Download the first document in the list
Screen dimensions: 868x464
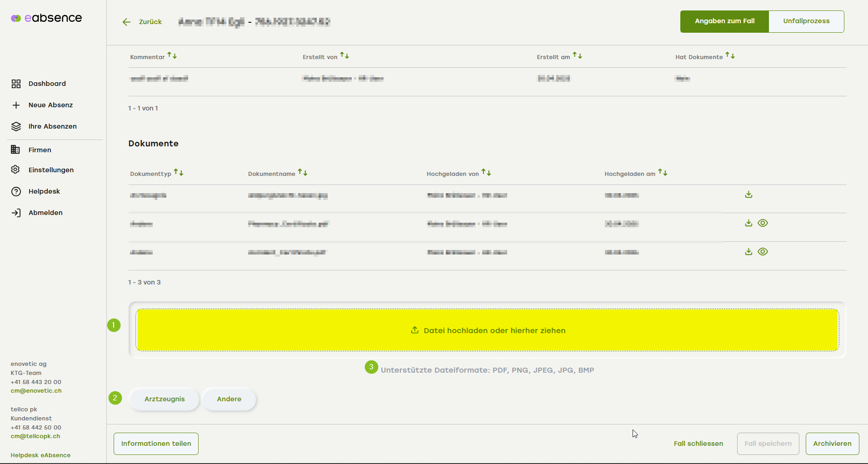pyautogui.click(x=748, y=195)
